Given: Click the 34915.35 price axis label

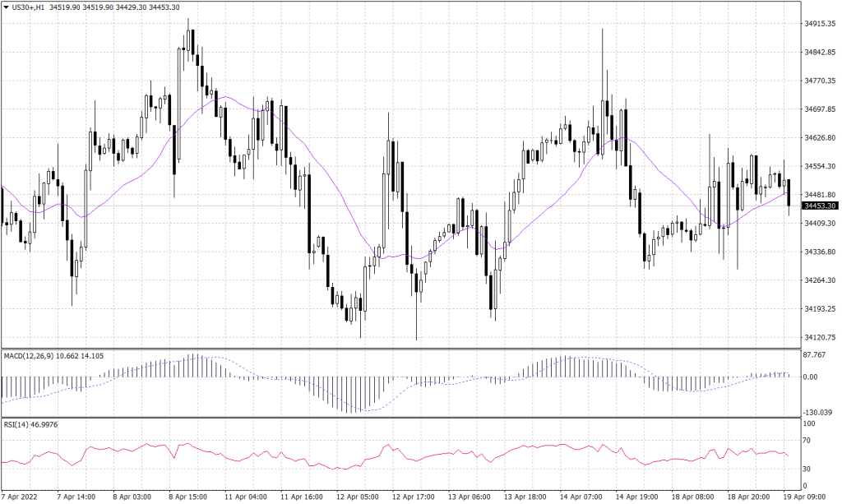Looking at the screenshot, I should pos(820,24).
